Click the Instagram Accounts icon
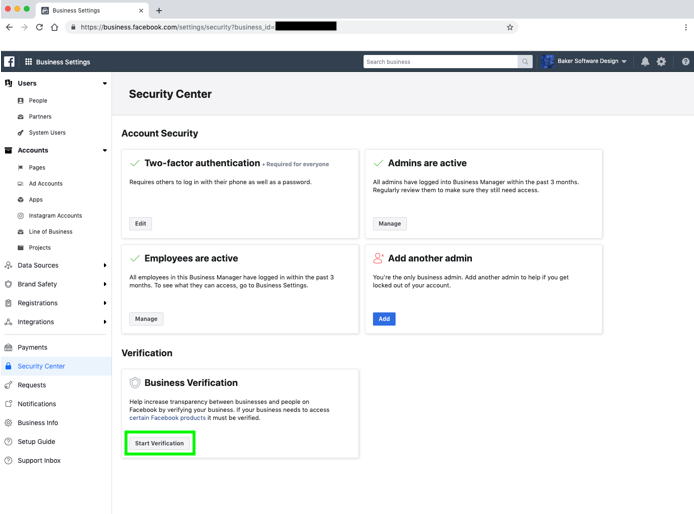Screen dimensions: 694x514 point(20,216)
